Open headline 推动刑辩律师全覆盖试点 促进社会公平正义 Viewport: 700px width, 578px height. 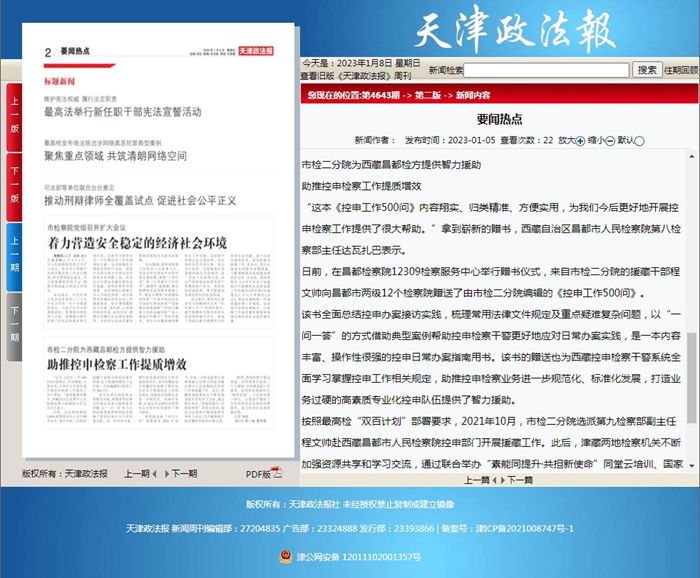(140, 200)
